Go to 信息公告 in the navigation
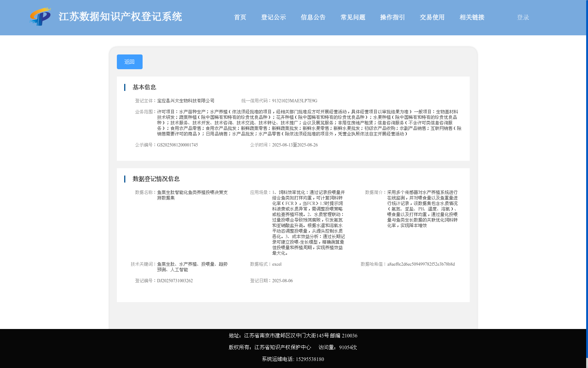This screenshot has width=588, height=368. pos(313,17)
